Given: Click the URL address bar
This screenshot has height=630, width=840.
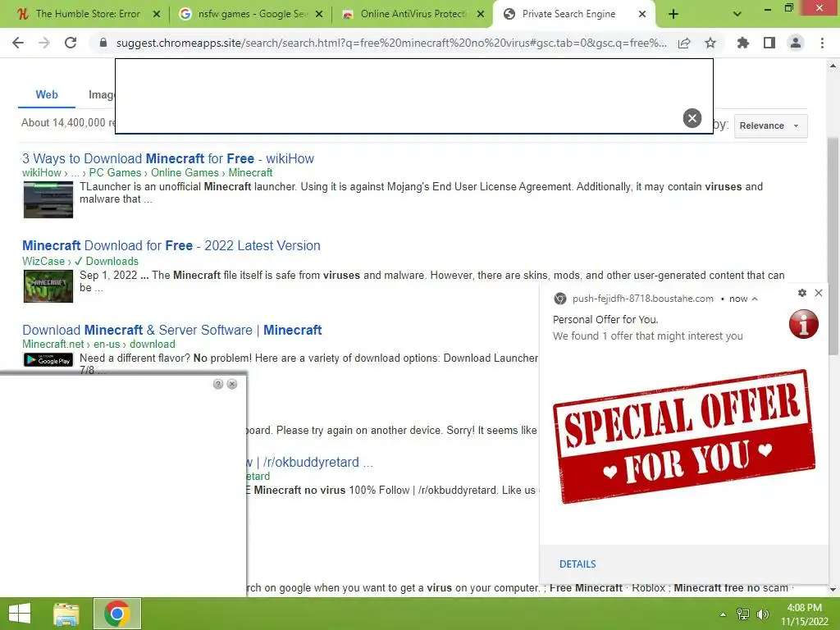Looking at the screenshot, I should [391, 43].
